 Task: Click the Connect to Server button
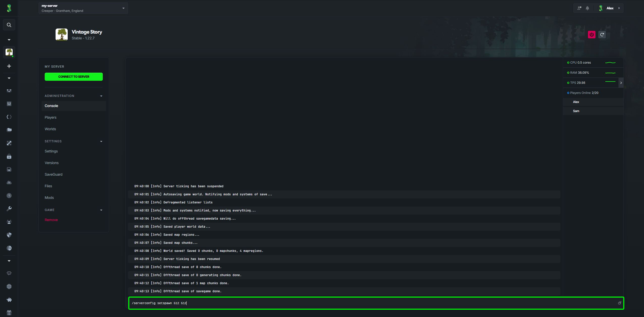pyautogui.click(x=74, y=77)
